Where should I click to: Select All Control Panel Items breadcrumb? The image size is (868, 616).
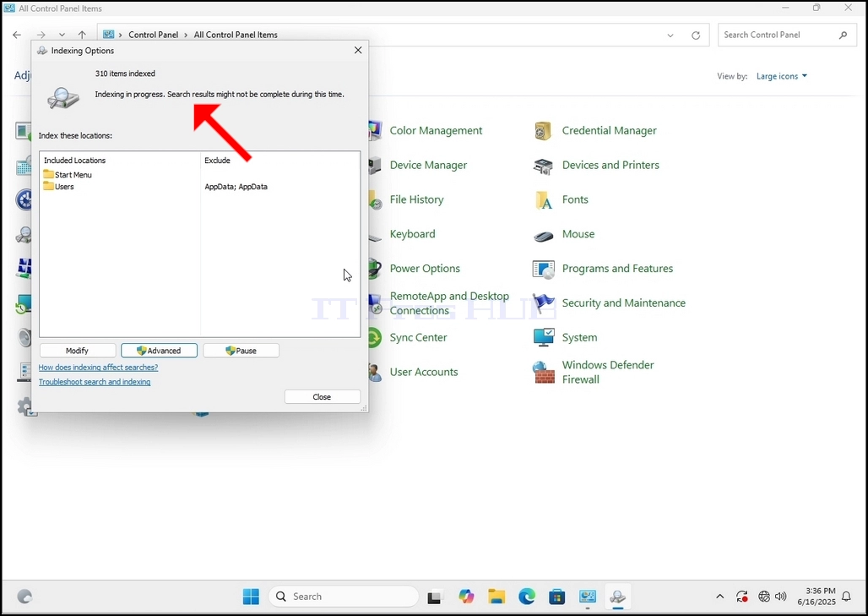236,35
